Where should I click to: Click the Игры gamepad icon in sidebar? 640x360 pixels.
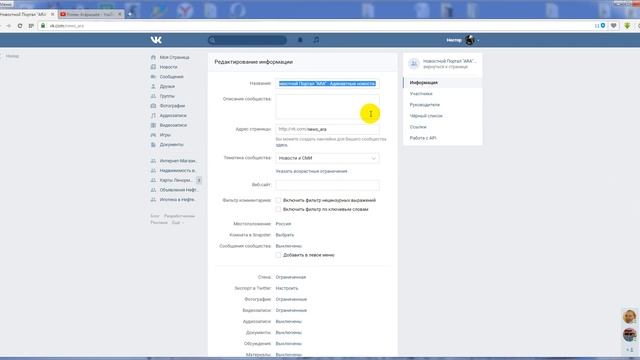[153, 135]
